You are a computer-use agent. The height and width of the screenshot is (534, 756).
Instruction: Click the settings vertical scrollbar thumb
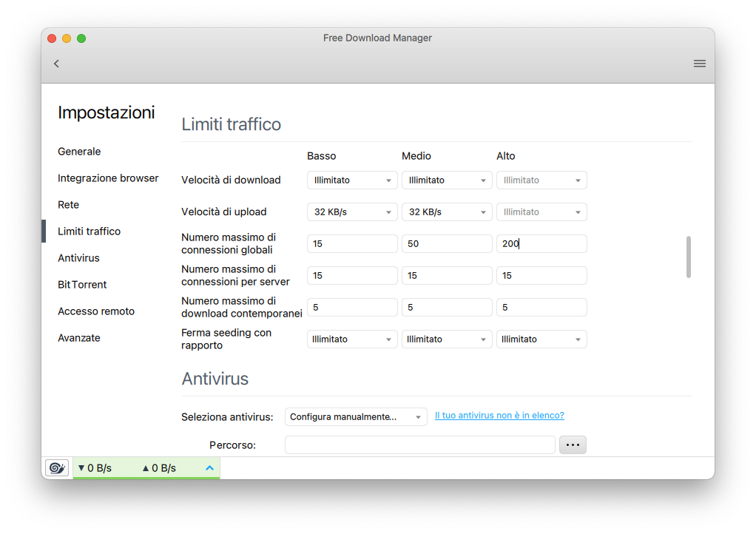tap(689, 257)
